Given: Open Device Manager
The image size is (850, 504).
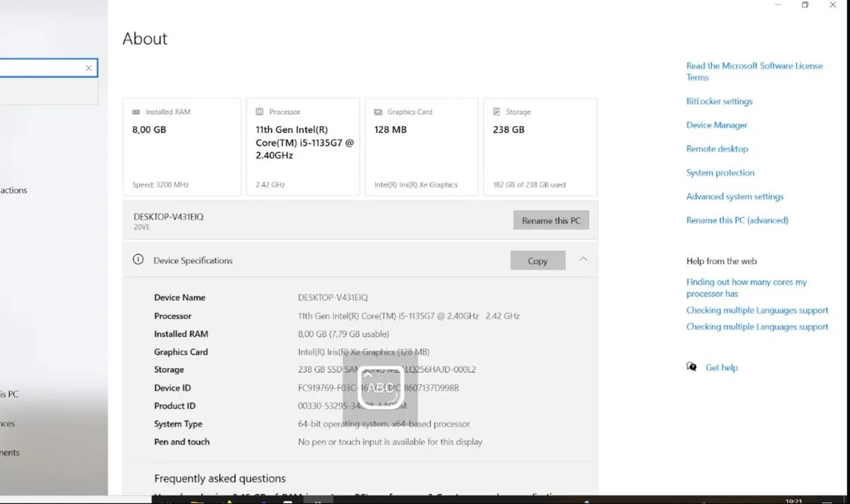Looking at the screenshot, I should pos(716,125).
